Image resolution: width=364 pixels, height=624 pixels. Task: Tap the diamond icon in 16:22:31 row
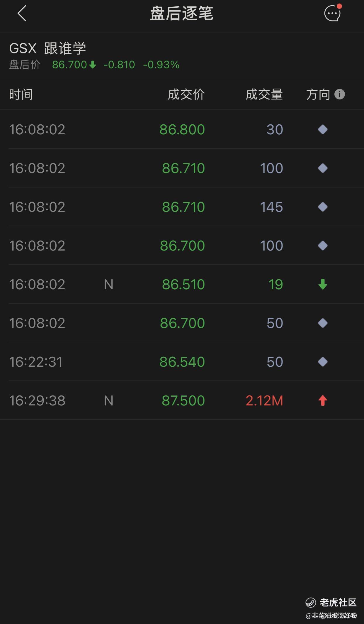323,362
